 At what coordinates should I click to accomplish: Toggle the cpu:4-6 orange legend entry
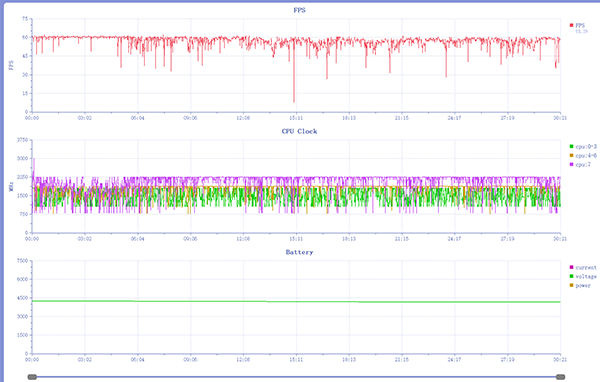point(583,155)
